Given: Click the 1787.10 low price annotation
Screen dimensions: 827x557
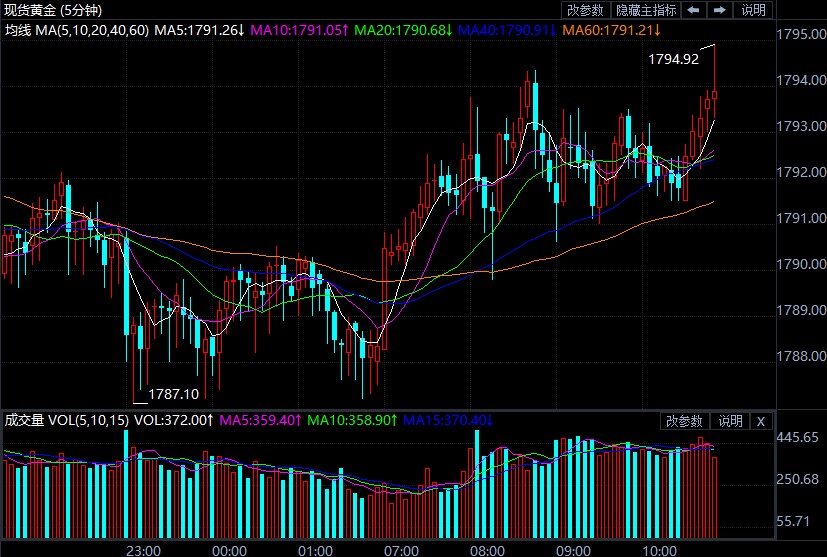Looking at the screenshot, I should 174,395.
